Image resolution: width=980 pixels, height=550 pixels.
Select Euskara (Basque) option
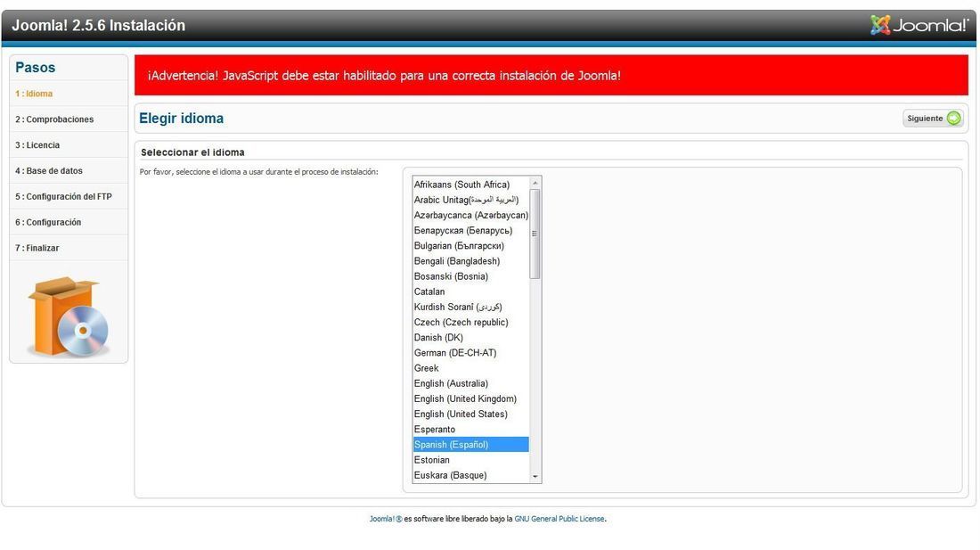(x=471, y=476)
